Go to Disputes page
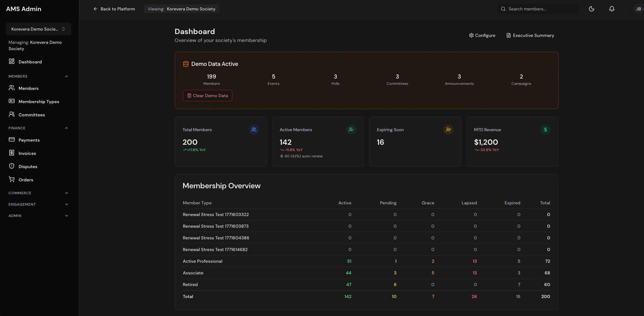 click(28, 167)
